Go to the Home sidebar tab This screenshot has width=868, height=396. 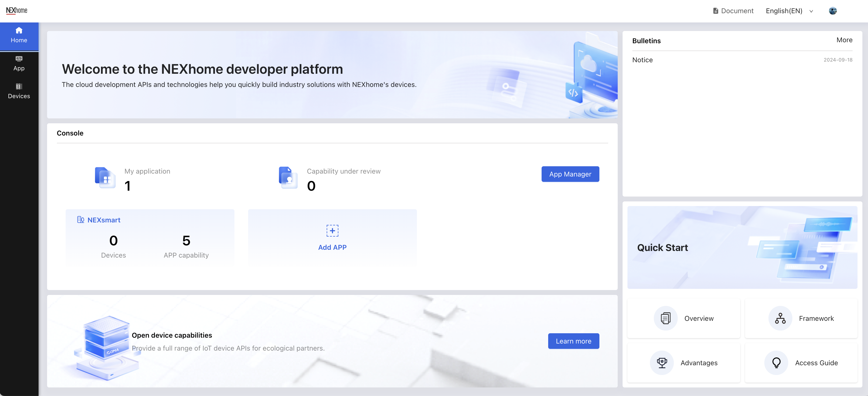tap(19, 35)
